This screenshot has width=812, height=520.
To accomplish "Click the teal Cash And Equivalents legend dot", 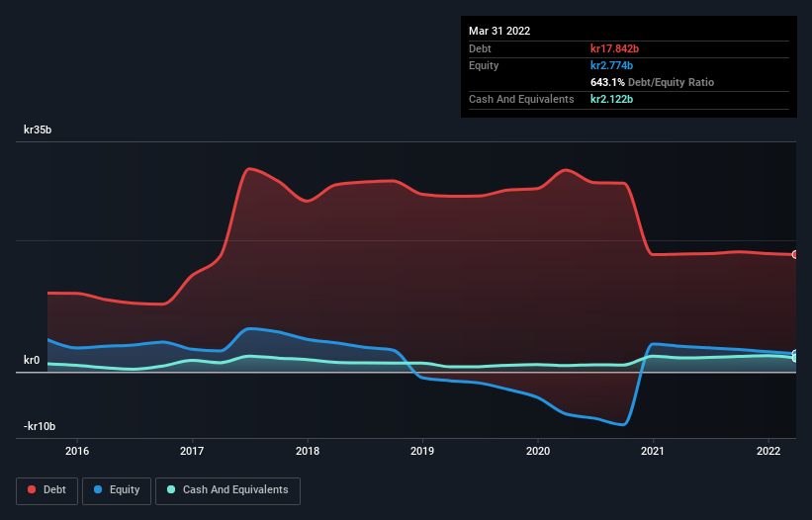I will click(171, 489).
